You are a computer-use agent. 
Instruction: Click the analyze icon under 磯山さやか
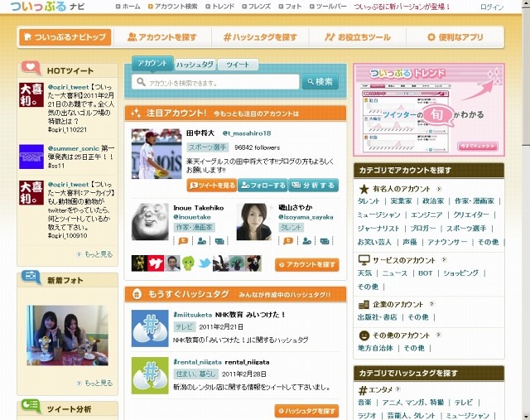pos(325,241)
